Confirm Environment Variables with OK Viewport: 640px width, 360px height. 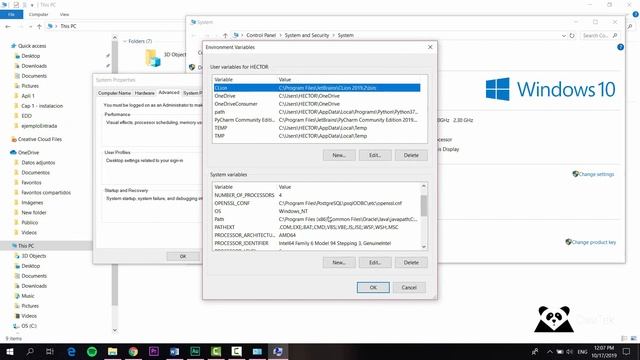coord(373,287)
